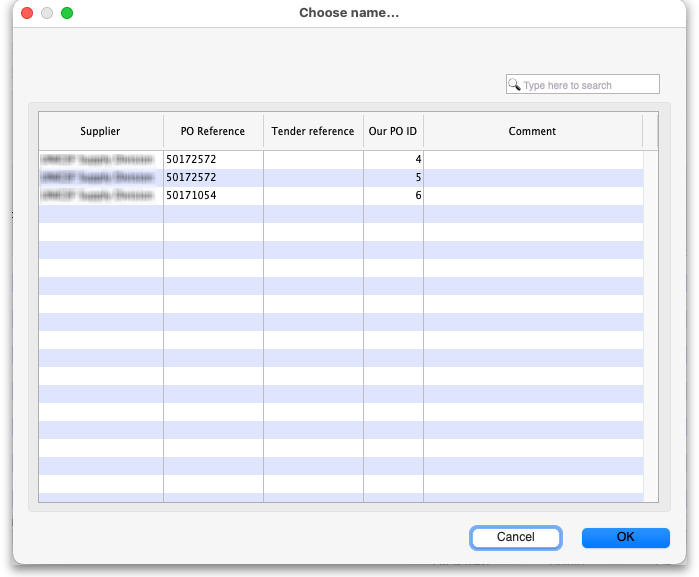This screenshot has width=699, height=577.
Task: Click the Comment column header
Action: tap(532, 131)
